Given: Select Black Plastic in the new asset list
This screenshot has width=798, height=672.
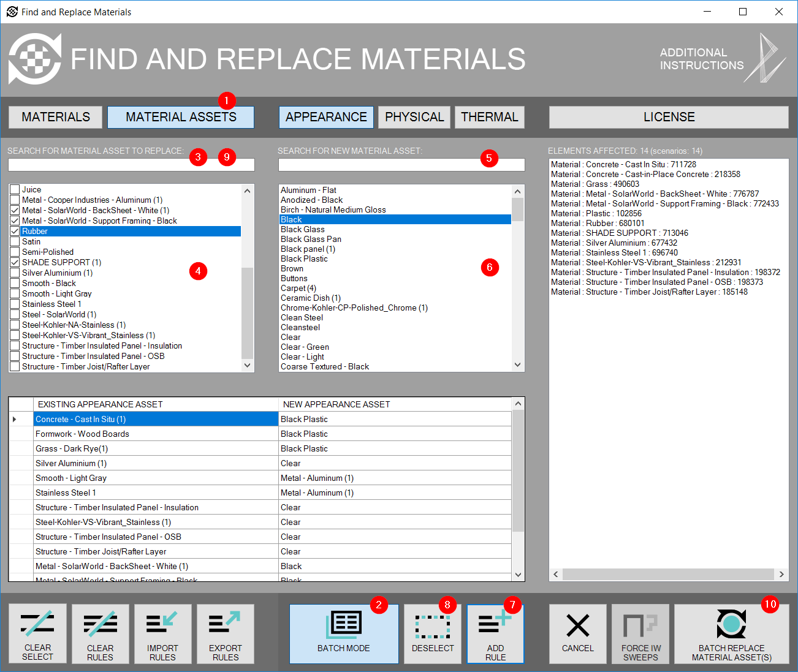Looking at the screenshot, I should (304, 259).
